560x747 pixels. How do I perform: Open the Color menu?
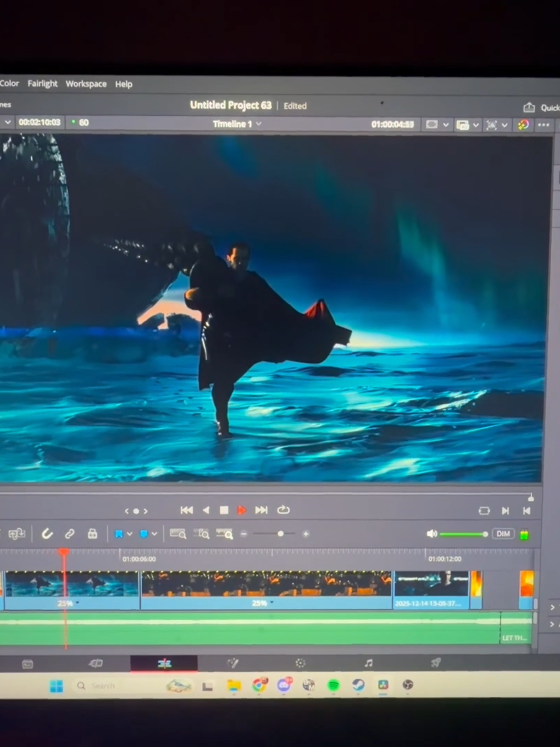click(9, 83)
